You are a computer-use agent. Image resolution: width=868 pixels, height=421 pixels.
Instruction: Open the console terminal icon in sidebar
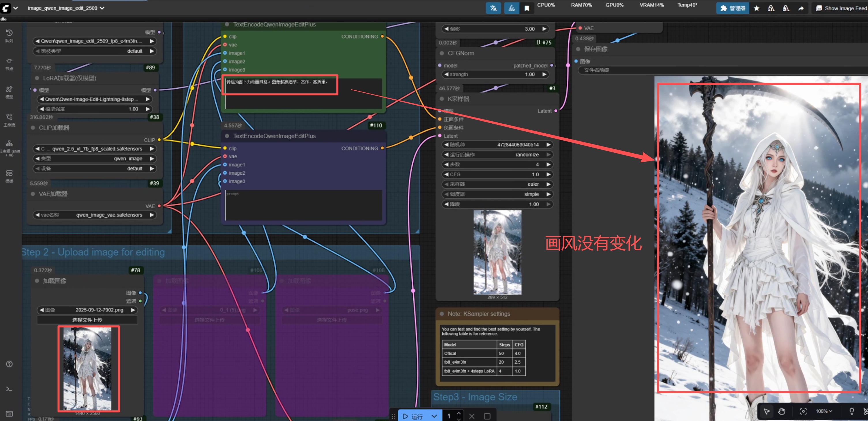[x=9, y=389]
